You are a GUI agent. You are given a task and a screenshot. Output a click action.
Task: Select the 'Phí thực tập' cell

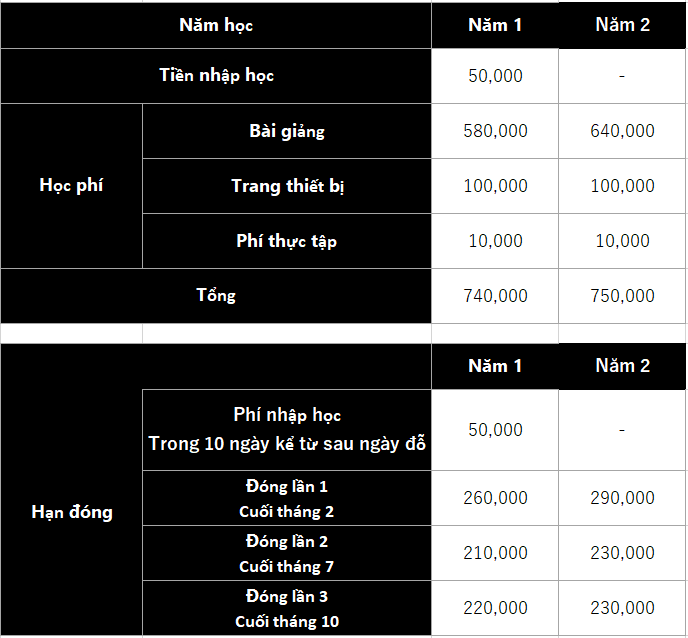click(x=287, y=241)
